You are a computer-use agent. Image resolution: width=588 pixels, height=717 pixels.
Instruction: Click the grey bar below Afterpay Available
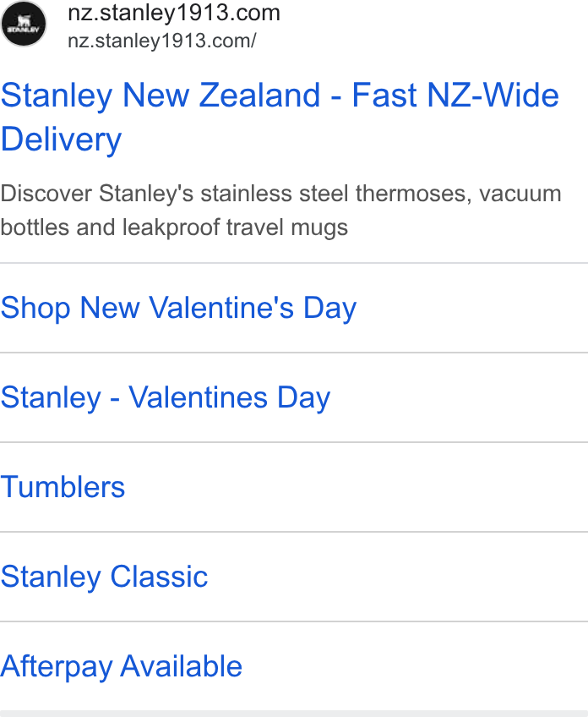(x=294, y=714)
